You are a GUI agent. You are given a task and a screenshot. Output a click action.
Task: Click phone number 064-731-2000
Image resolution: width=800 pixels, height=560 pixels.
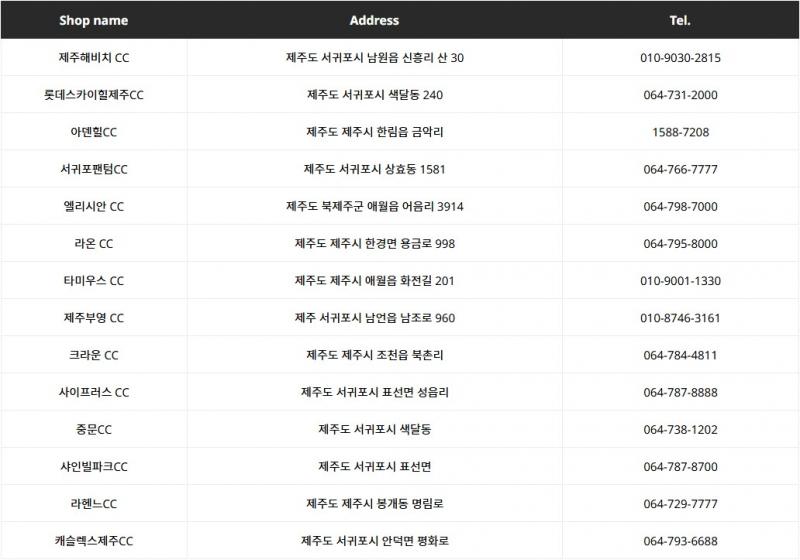pos(680,95)
